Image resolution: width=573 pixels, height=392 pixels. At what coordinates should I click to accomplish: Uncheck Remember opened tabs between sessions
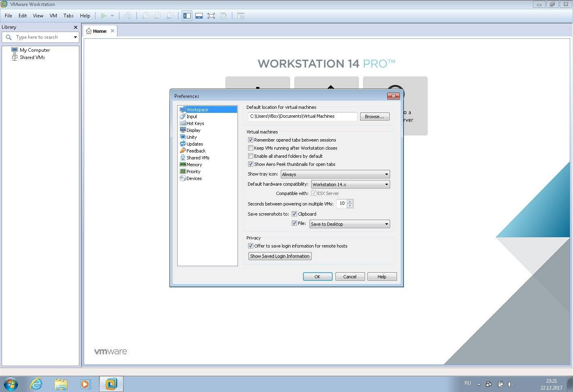(250, 140)
